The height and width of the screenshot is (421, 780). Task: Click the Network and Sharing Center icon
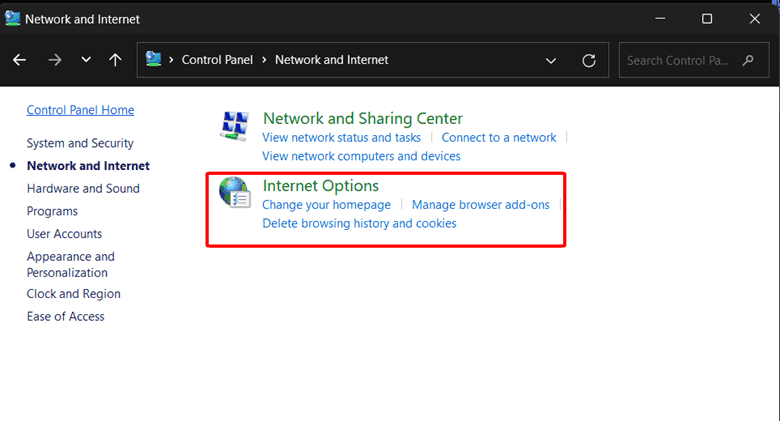(x=234, y=126)
